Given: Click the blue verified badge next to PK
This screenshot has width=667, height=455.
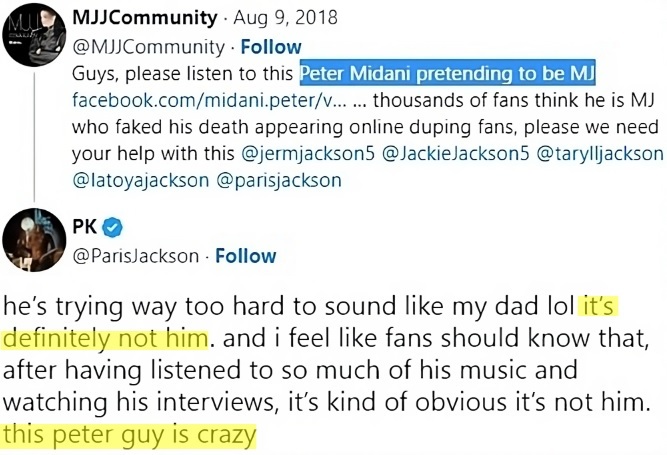Looking at the screenshot, I should tap(113, 227).
